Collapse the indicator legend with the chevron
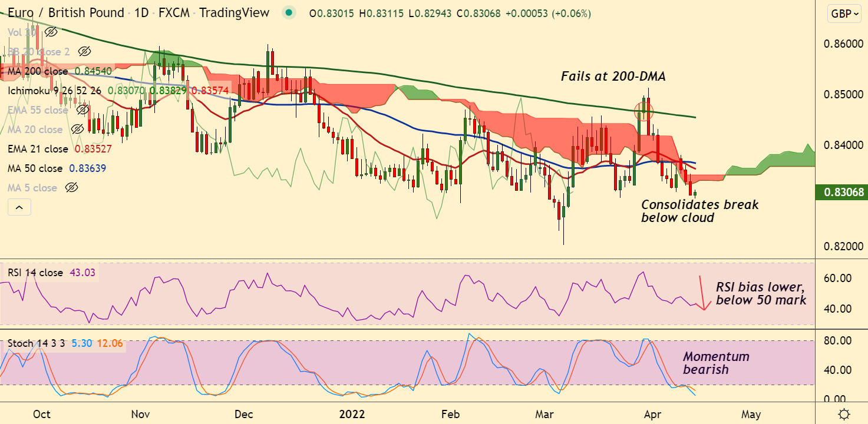 point(19,207)
